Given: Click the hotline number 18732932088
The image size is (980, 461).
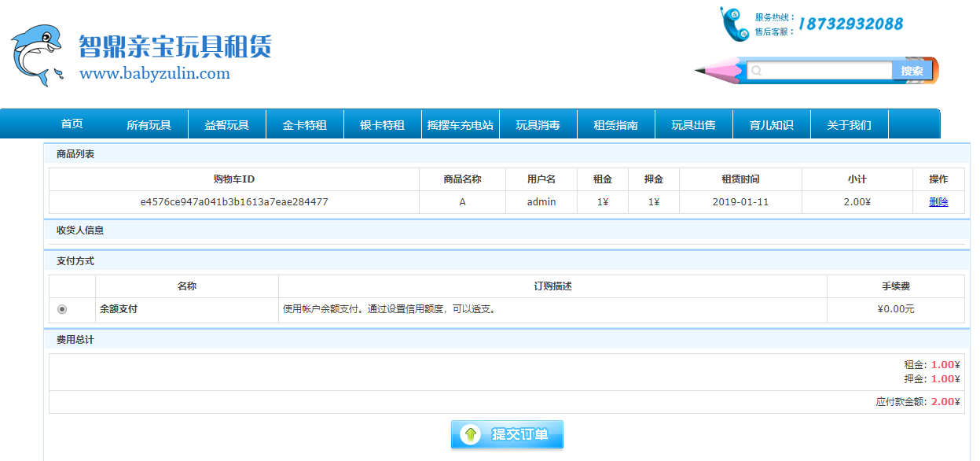Looking at the screenshot, I should tap(850, 24).
